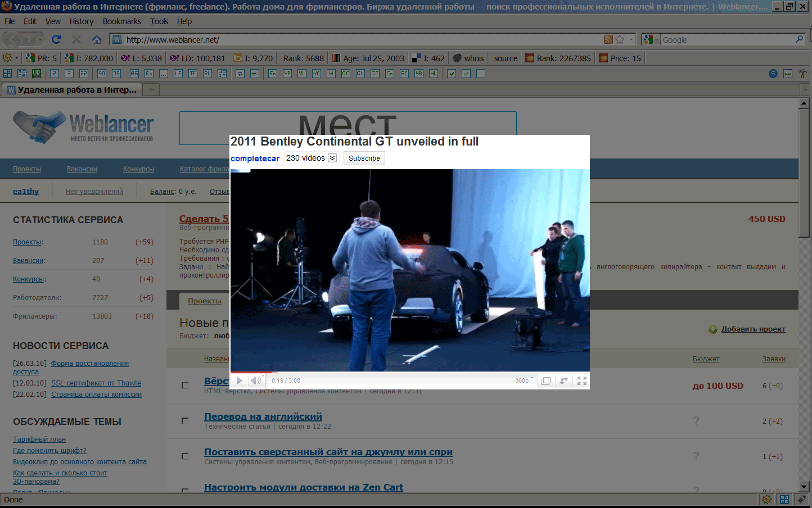Open the Tools menu
Image resolution: width=812 pixels, height=508 pixels.
click(x=159, y=21)
